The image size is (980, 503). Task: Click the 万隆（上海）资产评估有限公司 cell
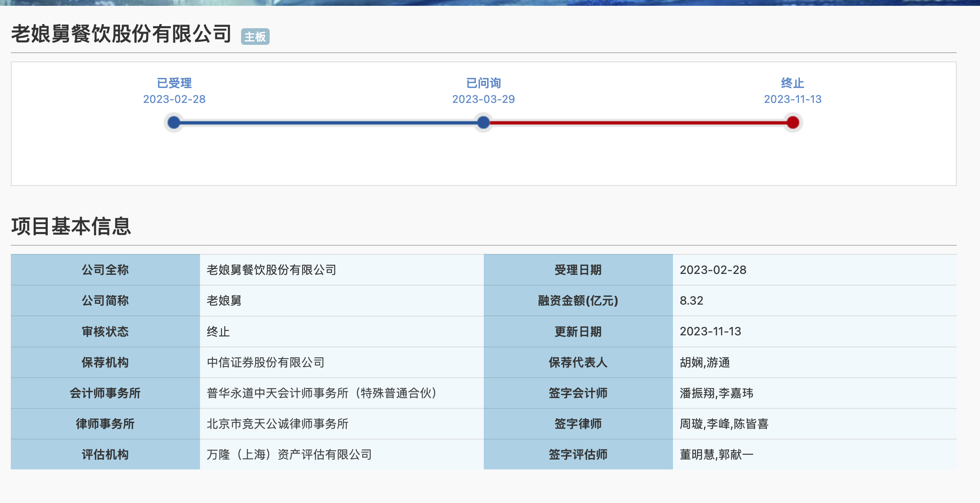pyautogui.click(x=289, y=454)
